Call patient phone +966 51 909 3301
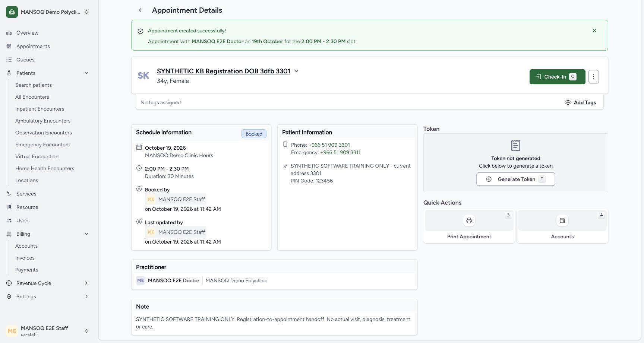Screen dimensions: 644x343 [329, 145]
